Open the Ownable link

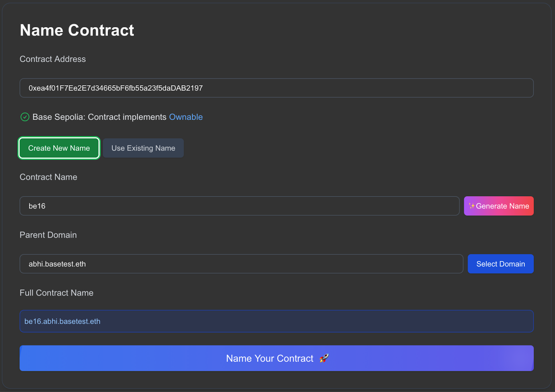(x=186, y=117)
